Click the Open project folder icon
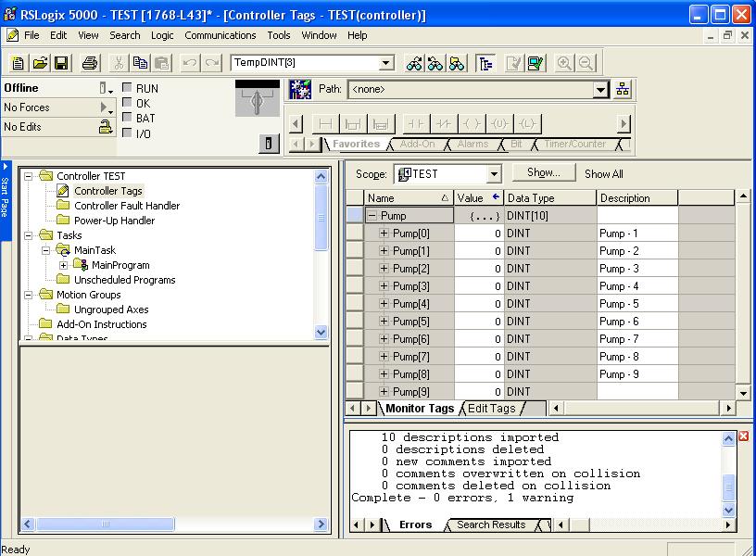 40,63
